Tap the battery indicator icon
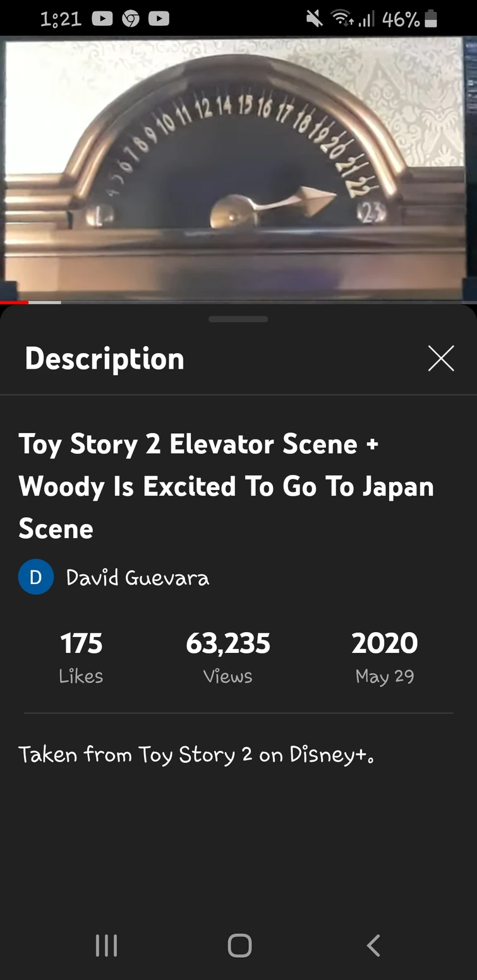Screen dimensions: 477x980 tap(431, 20)
